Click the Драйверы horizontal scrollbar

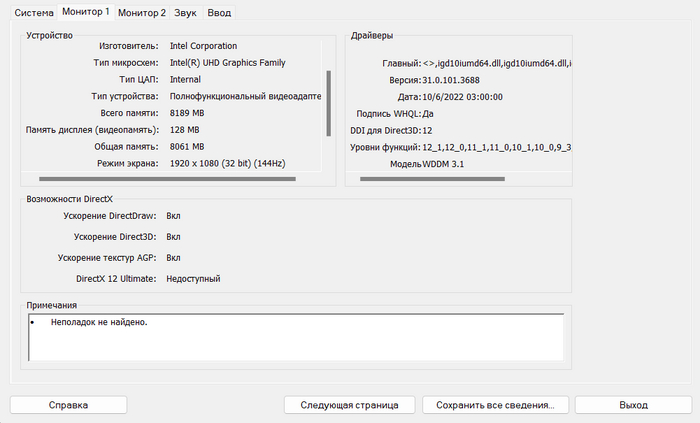click(432, 179)
